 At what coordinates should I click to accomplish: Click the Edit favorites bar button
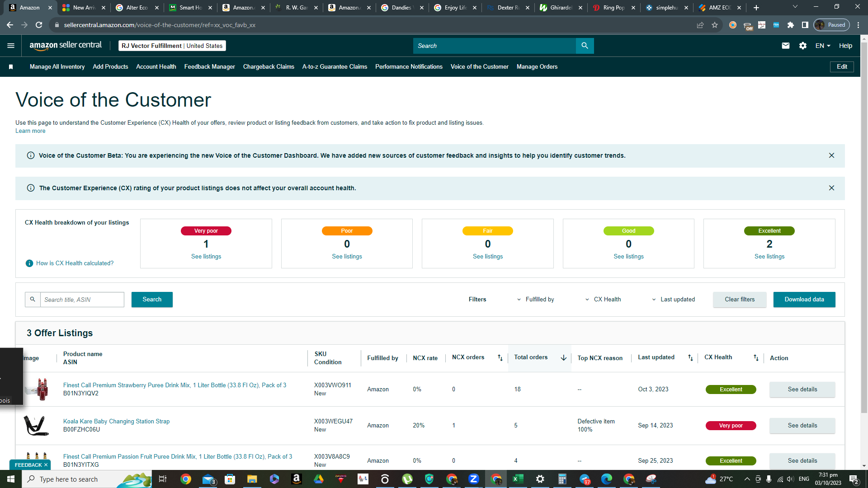tap(842, 67)
